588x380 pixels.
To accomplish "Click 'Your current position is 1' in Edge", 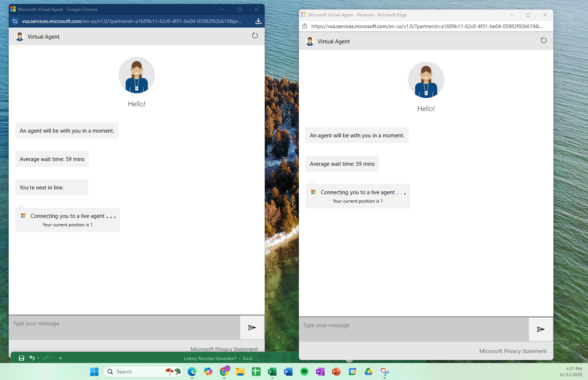I will [x=358, y=201].
